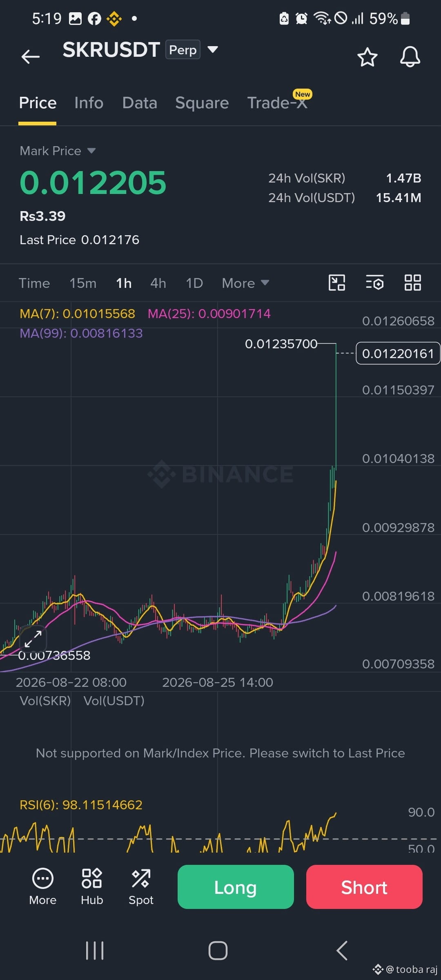Image resolution: width=441 pixels, height=980 pixels.
Task: Open the chart drawing tools icon
Action: click(x=337, y=283)
